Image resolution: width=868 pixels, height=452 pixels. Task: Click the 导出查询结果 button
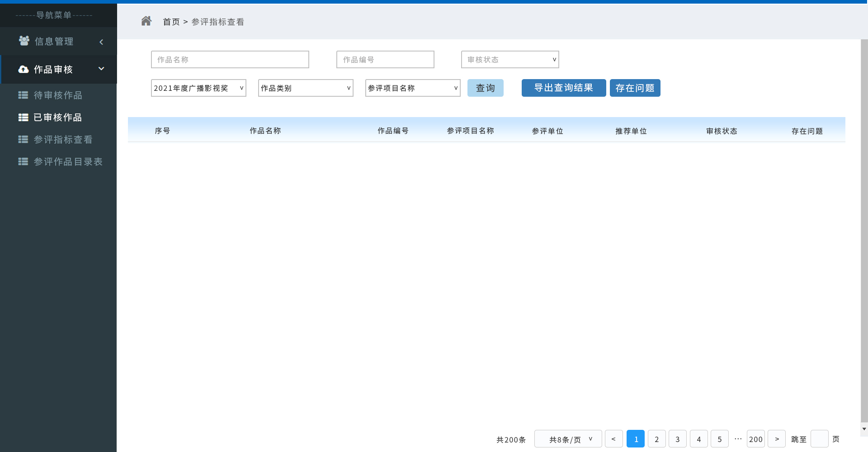(563, 88)
